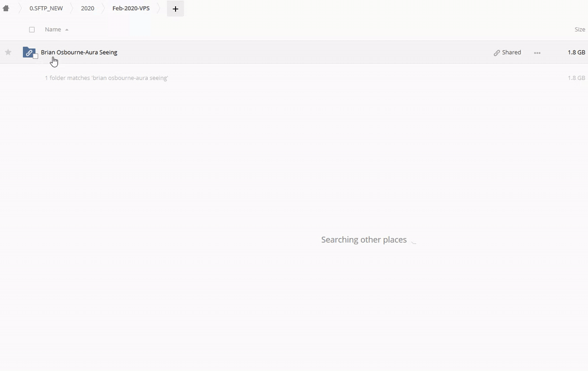Star the Brian Osbourne-Aura Seeing folder
The height and width of the screenshot is (371, 588).
(8, 52)
